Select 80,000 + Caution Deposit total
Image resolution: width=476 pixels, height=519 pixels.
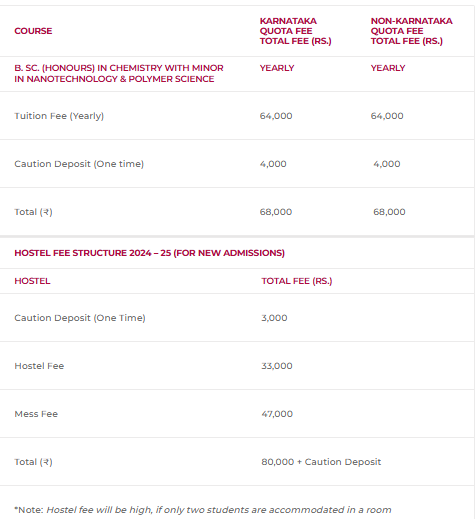tap(321, 462)
